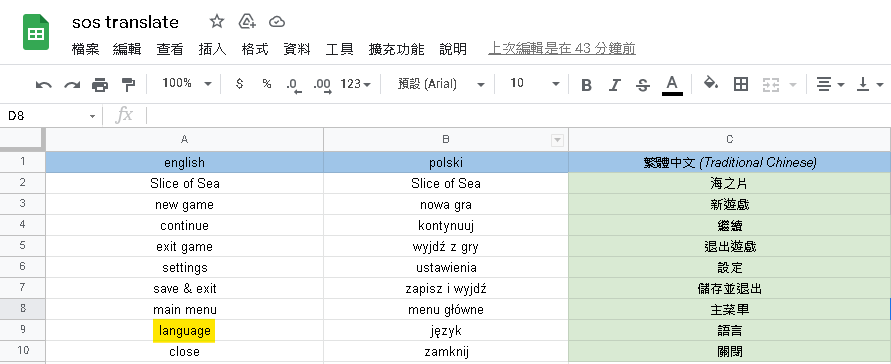Select the cell 'kontynuuj'

[x=446, y=225]
